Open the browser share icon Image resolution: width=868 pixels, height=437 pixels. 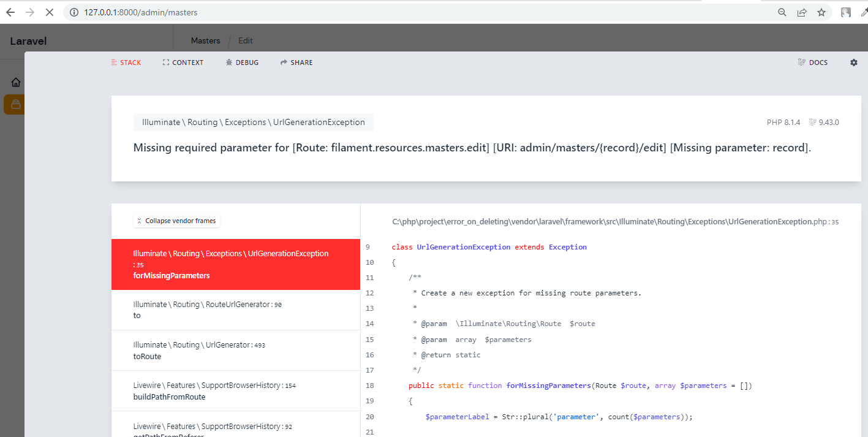coord(802,12)
